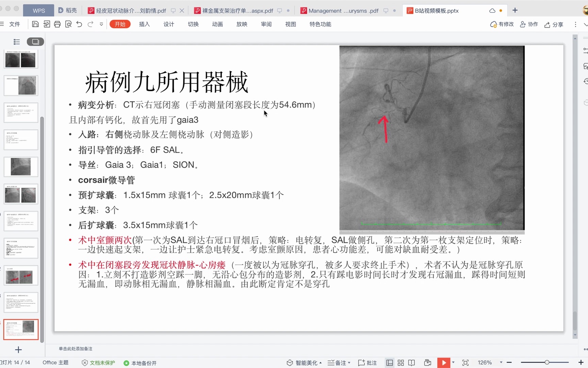Click the slide panel scrollbar

42,229
